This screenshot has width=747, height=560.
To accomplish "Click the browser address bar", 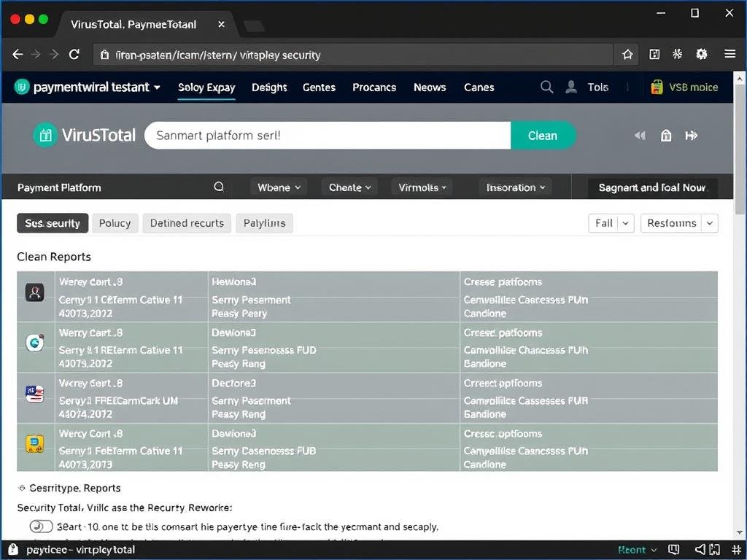I will tap(352, 55).
